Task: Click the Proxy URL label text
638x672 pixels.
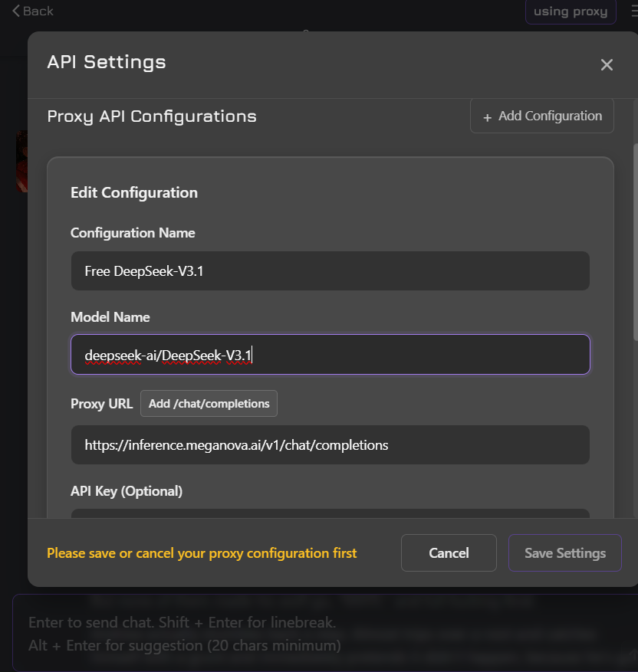Action: tap(101, 404)
